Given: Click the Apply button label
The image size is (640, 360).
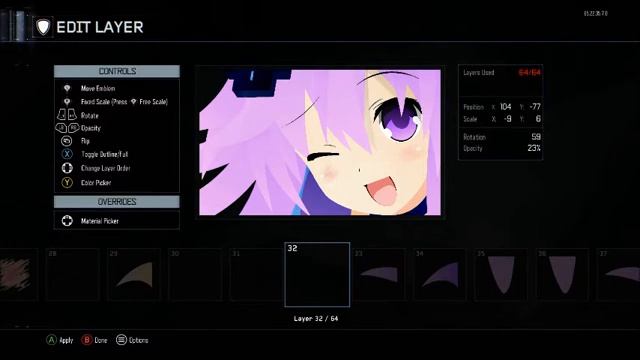Looking at the screenshot, I should (66, 340).
